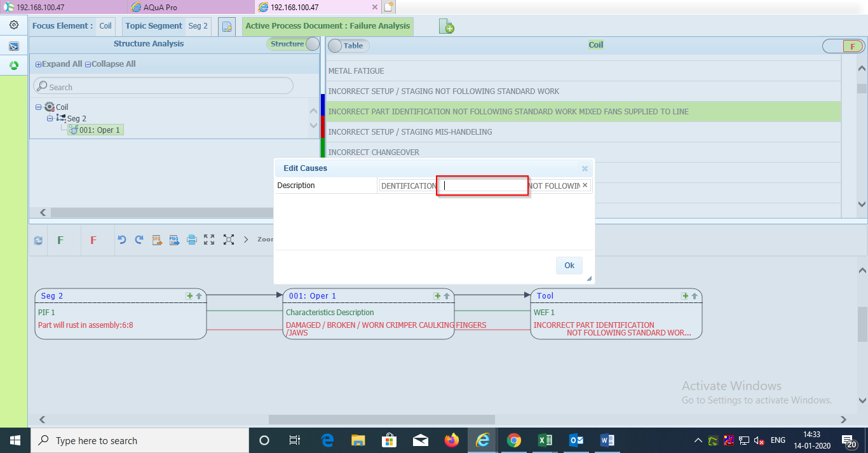Collapse the Coil tree node
Viewport: 868px width, 453px height.
point(39,107)
